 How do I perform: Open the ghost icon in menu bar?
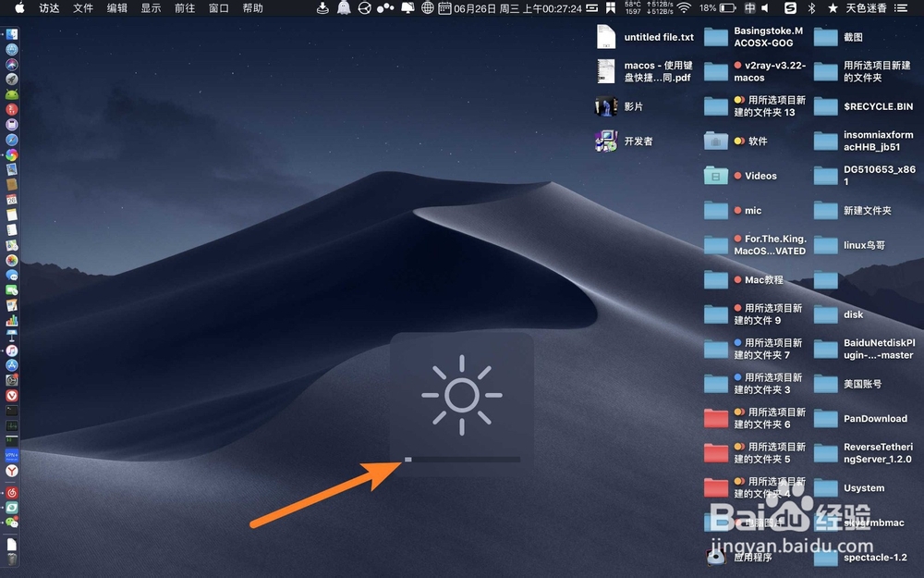(344, 8)
